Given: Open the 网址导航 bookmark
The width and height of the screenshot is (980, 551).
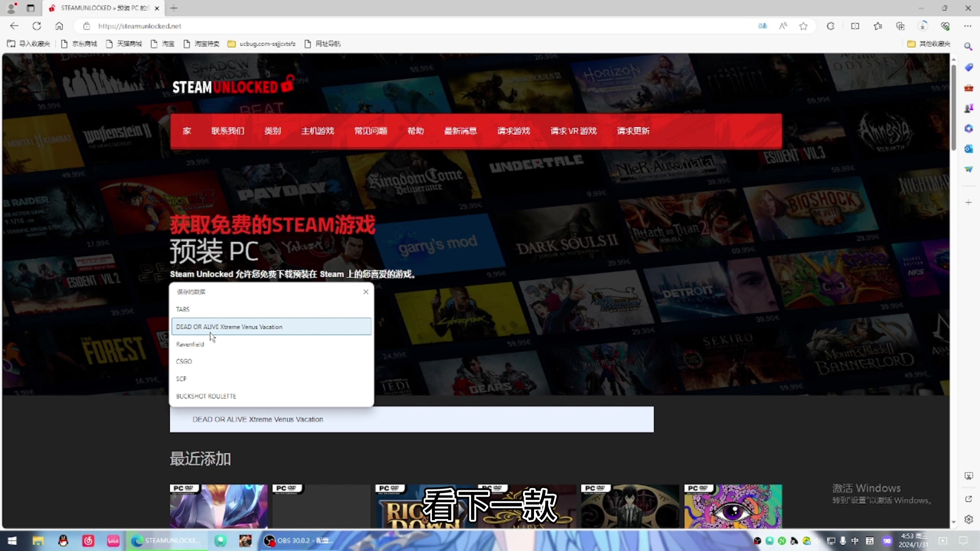Looking at the screenshot, I should 322,44.
